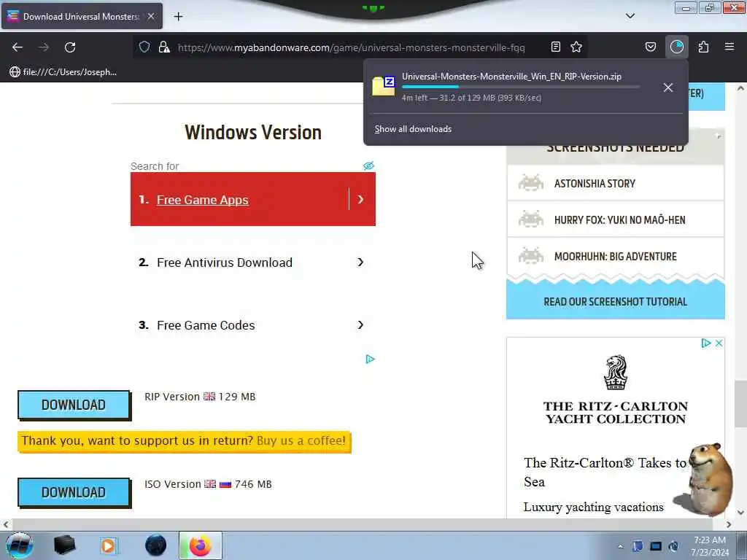Bookmark this page with star icon

[x=576, y=47]
